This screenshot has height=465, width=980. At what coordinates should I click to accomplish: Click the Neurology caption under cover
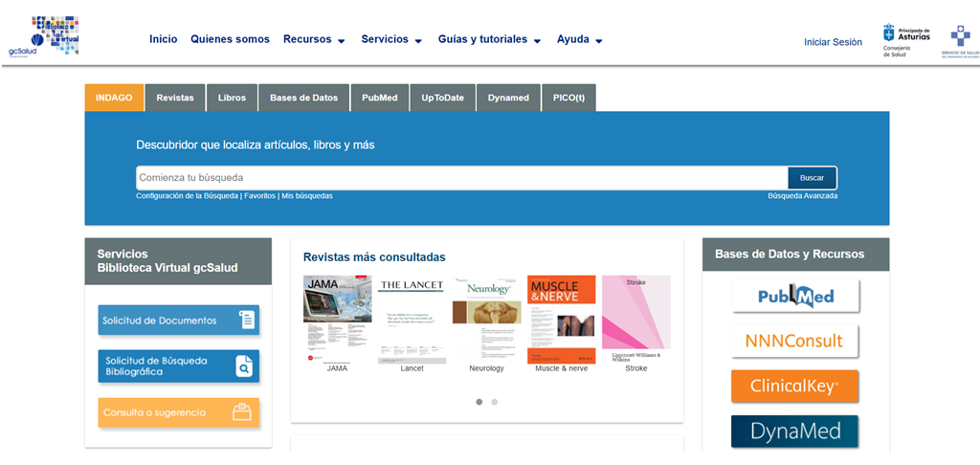click(486, 368)
